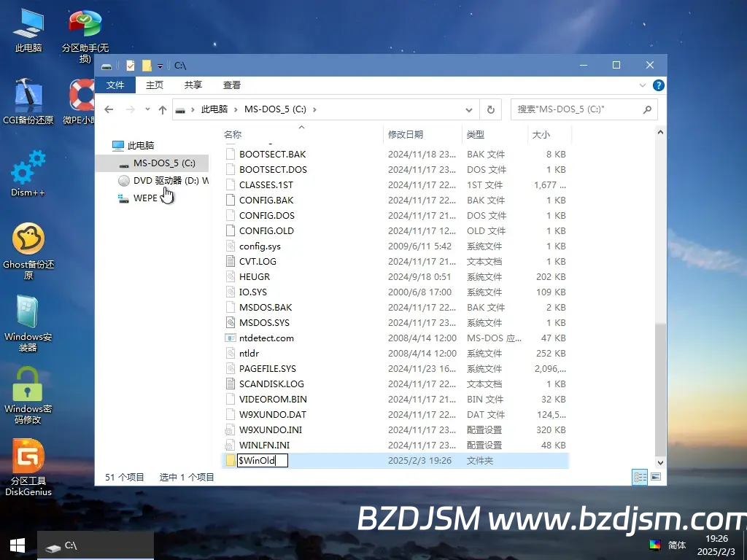Viewport: 747px width, 560px height.
Task: Select the ntldr file
Action: point(249,354)
